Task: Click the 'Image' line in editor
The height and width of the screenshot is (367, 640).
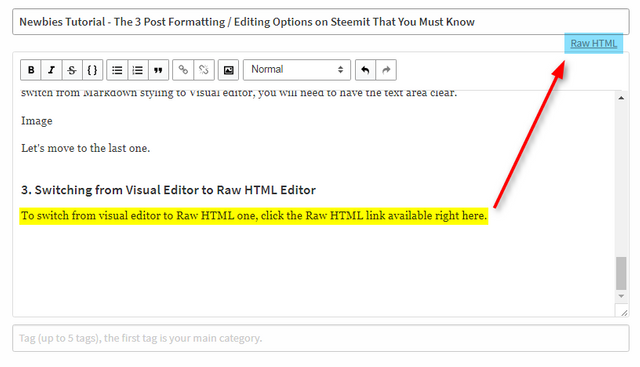Action: click(x=37, y=121)
